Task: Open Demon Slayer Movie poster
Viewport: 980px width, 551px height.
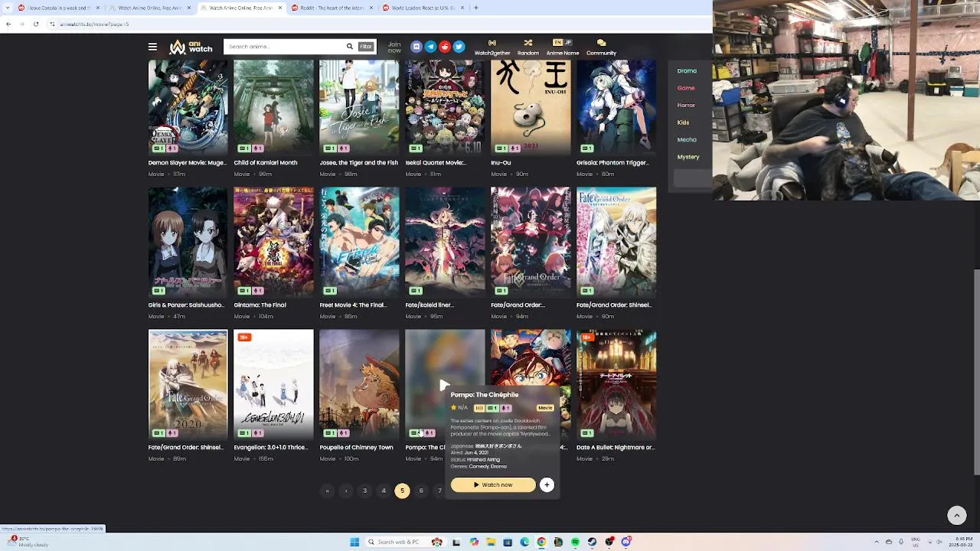Action: (188, 107)
